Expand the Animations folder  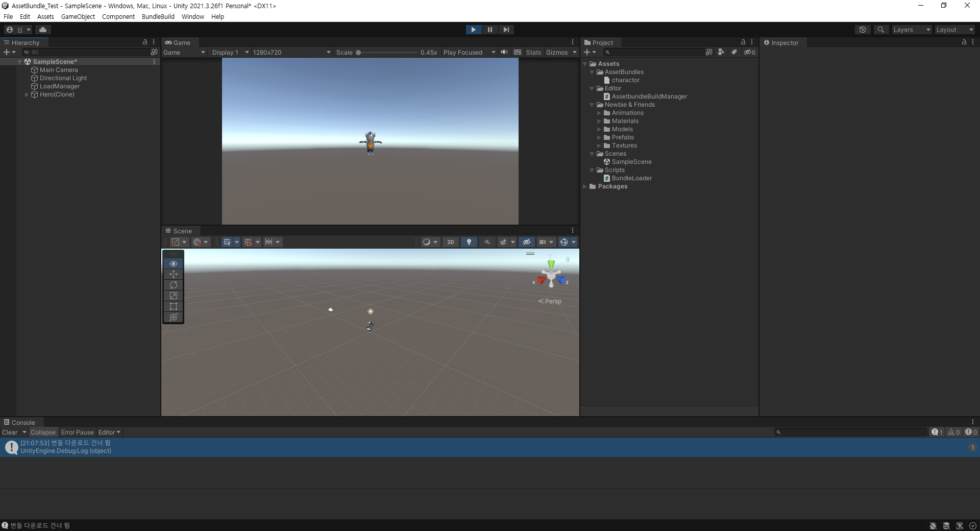(599, 113)
